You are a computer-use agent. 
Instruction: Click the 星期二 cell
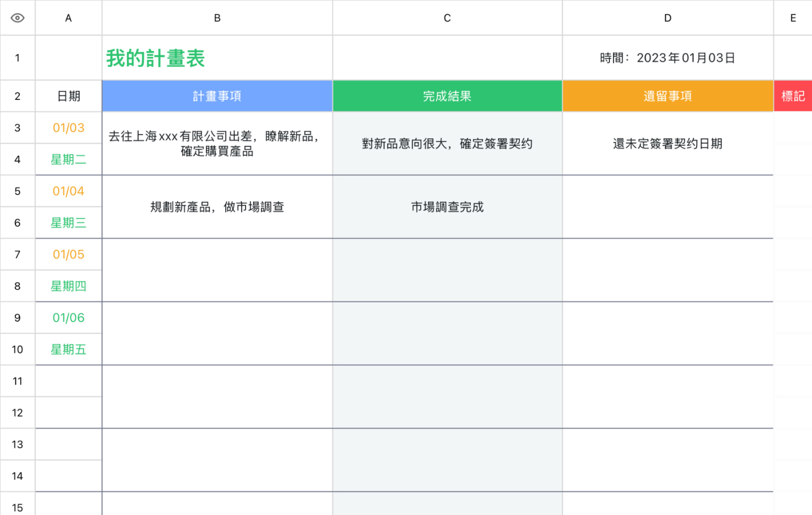69,159
